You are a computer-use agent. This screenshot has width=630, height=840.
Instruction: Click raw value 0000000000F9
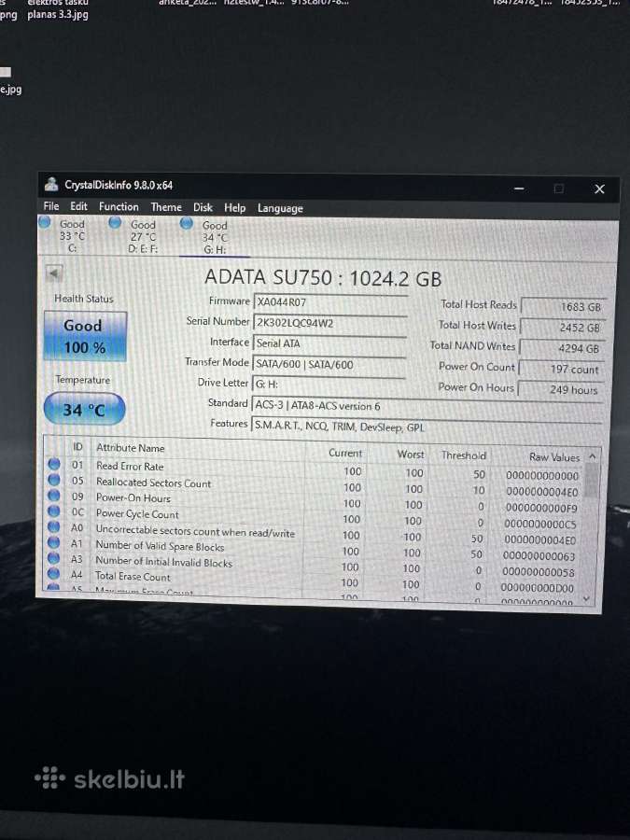541,508
